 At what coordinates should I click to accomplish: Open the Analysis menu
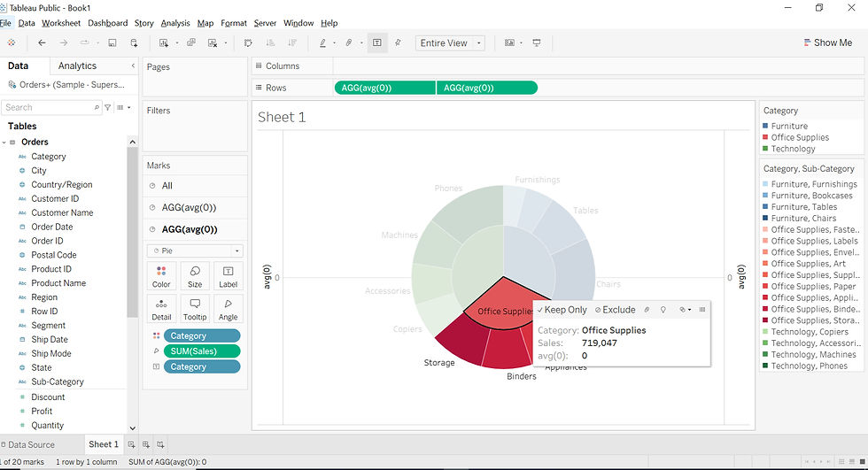point(175,23)
